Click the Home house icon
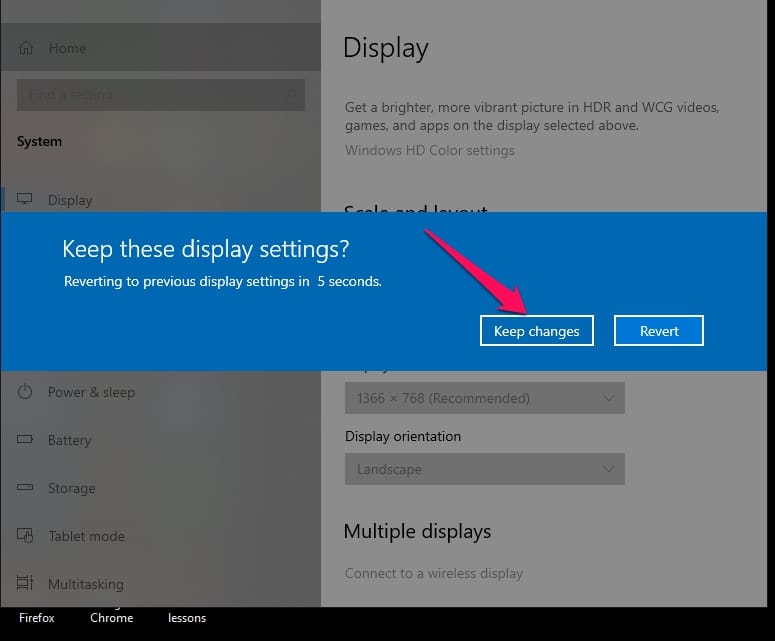The height and width of the screenshot is (641, 775). pyautogui.click(x=26, y=48)
